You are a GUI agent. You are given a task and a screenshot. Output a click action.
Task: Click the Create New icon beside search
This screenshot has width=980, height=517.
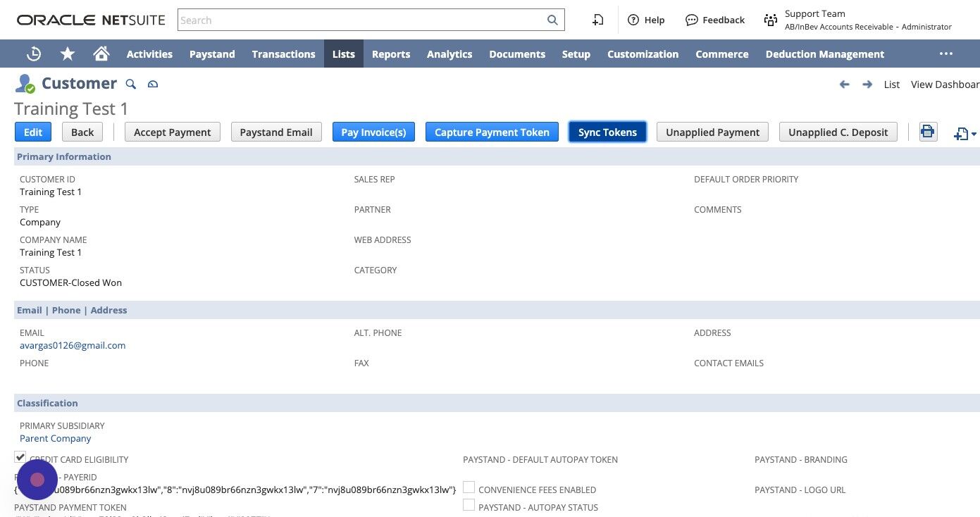(x=597, y=20)
